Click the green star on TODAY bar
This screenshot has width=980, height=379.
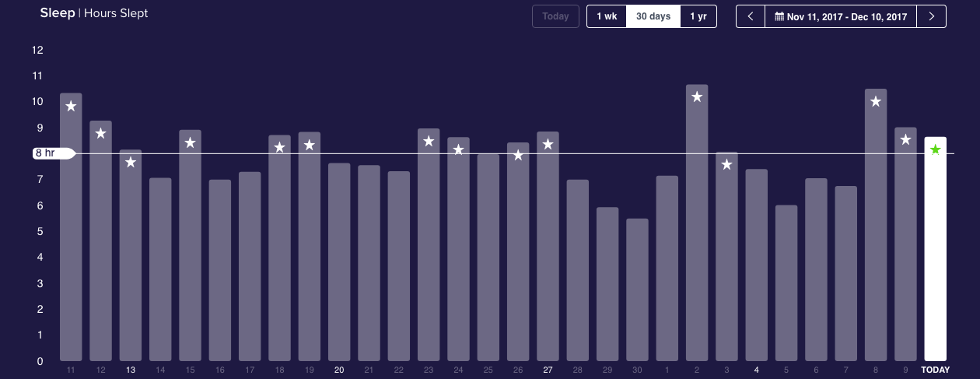click(x=936, y=149)
